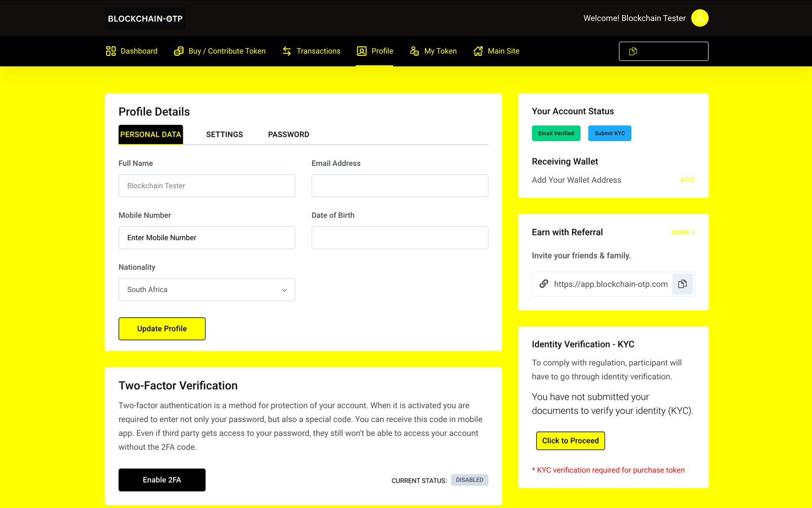
Task: Switch to the SETTINGS tab
Action: [x=224, y=134]
